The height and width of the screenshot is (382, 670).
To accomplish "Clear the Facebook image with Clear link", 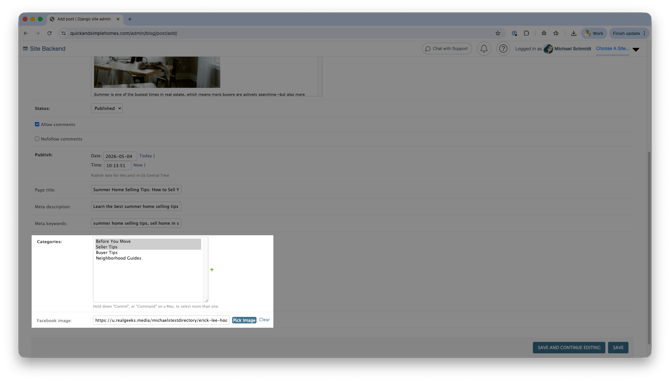I will pyautogui.click(x=264, y=320).
